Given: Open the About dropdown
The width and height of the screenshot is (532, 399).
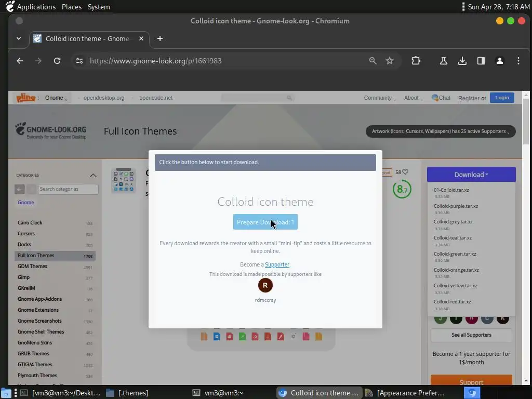Looking at the screenshot, I should [413, 98].
